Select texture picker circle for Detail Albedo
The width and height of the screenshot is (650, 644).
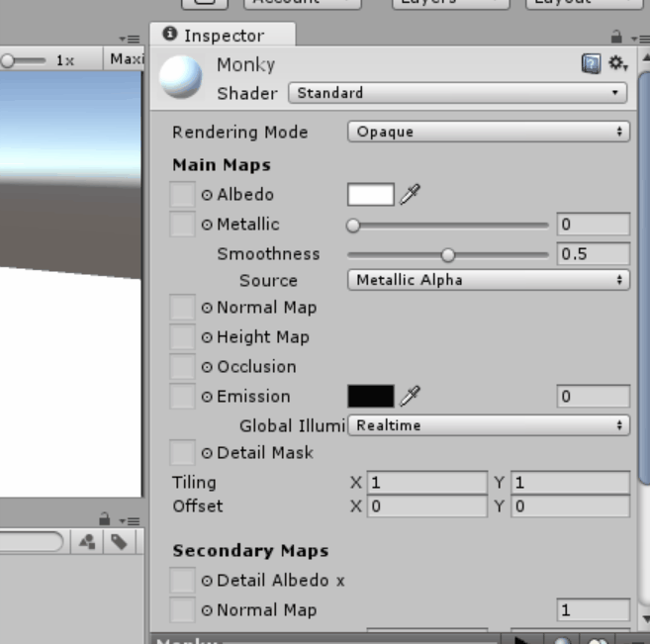(207, 581)
